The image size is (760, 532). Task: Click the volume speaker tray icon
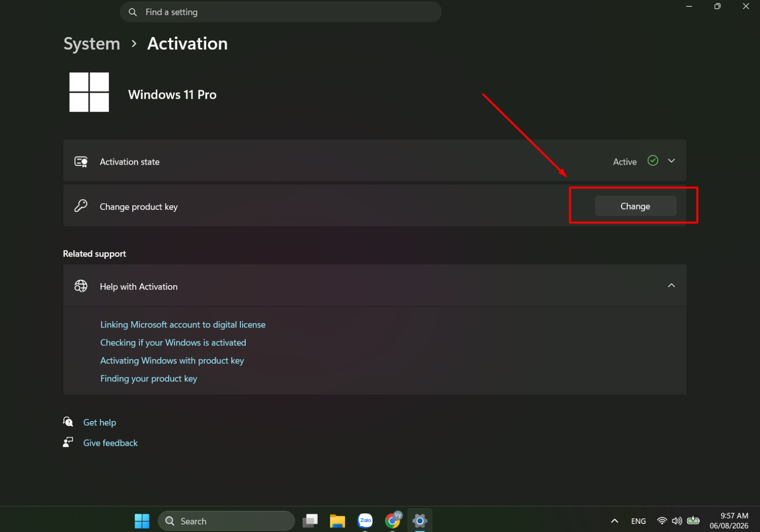(x=677, y=521)
